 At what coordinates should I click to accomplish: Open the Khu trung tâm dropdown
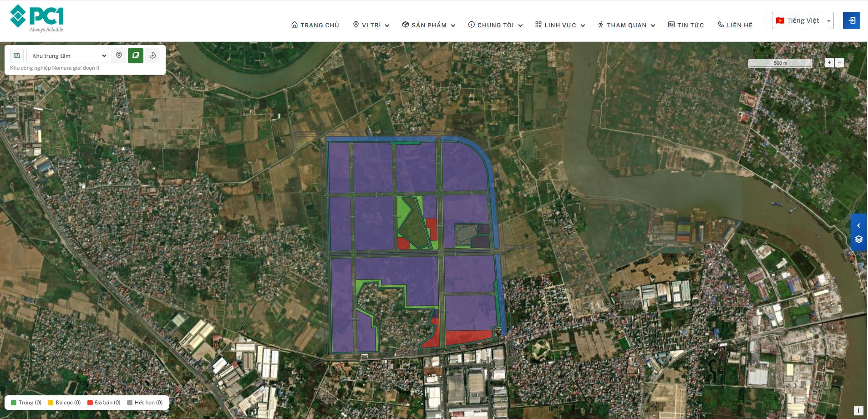pyautogui.click(x=67, y=56)
